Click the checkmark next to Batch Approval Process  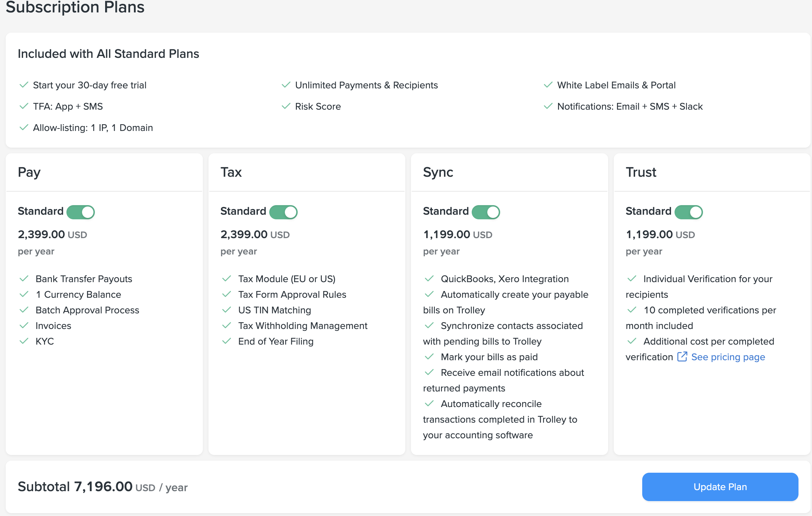tap(24, 310)
